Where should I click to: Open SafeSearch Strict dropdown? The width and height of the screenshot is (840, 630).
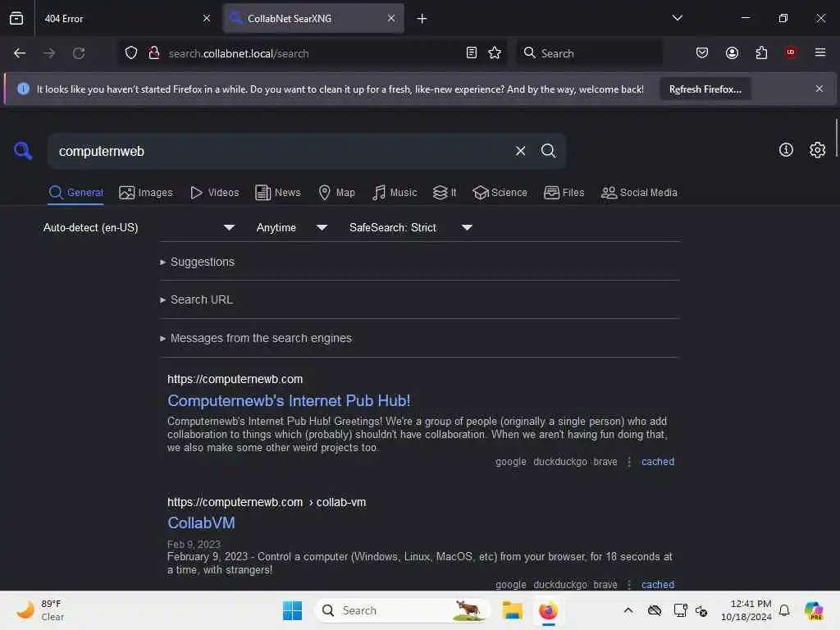411,228
